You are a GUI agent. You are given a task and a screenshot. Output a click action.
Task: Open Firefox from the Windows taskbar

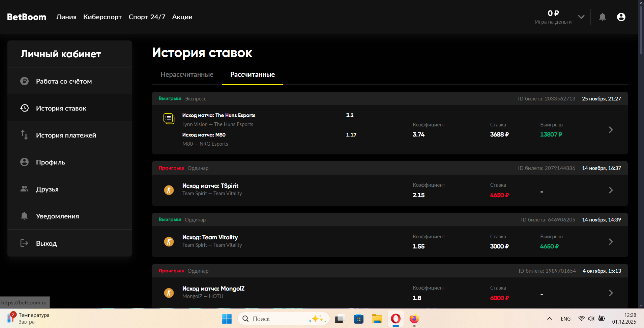[414, 319]
